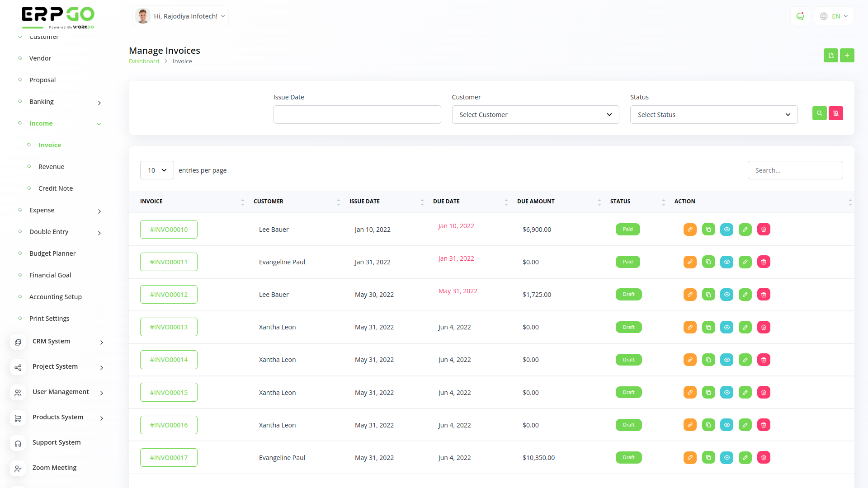The height and width of the screenshot is (488, 868).
Task: Click the Issue Date input field
Action: (x=357, y=115)
